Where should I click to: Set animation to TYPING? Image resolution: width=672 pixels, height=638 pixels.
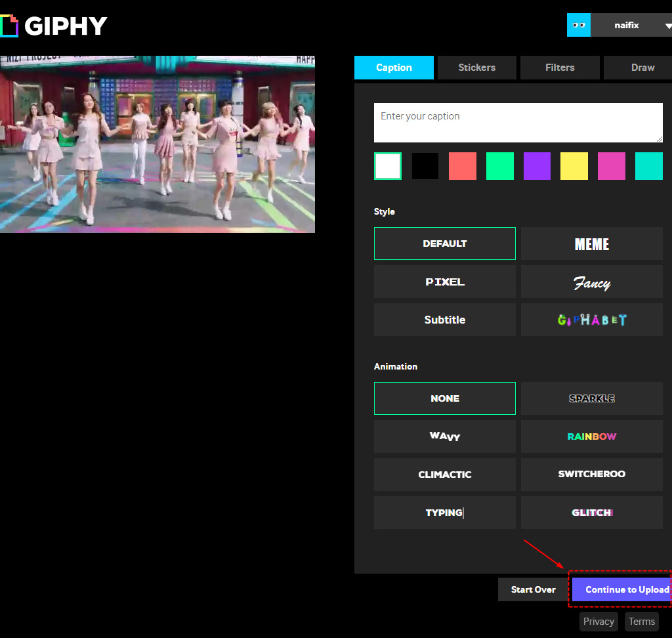[x=445, y=513]
